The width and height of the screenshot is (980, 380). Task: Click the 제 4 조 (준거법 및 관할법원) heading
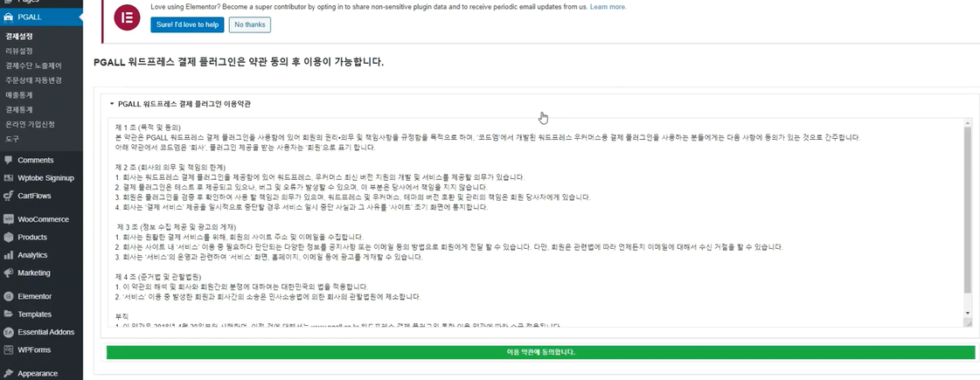point(157,276)
